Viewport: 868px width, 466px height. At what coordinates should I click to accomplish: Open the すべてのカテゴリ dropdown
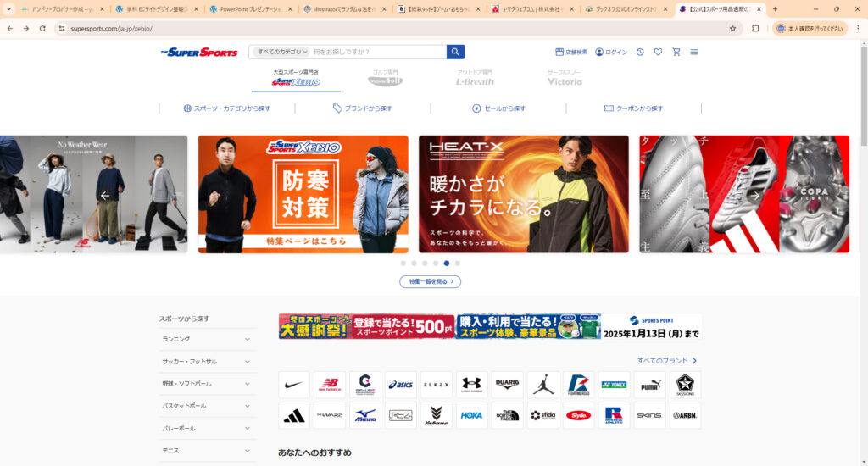pos(278,52)
